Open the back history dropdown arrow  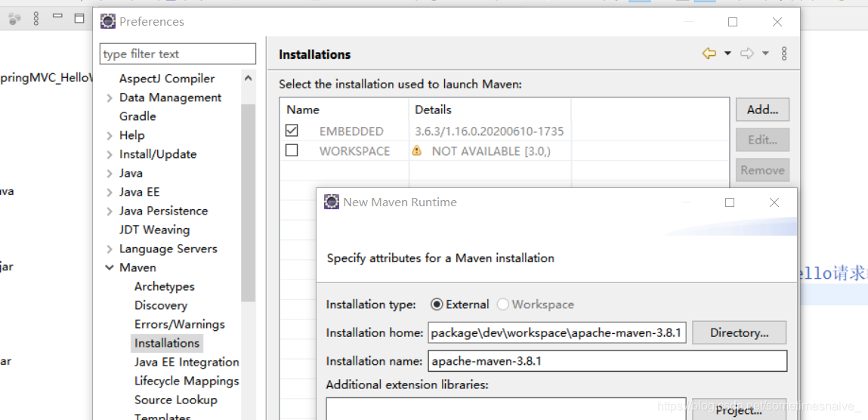pyautogui.click(x=728, y=54)
